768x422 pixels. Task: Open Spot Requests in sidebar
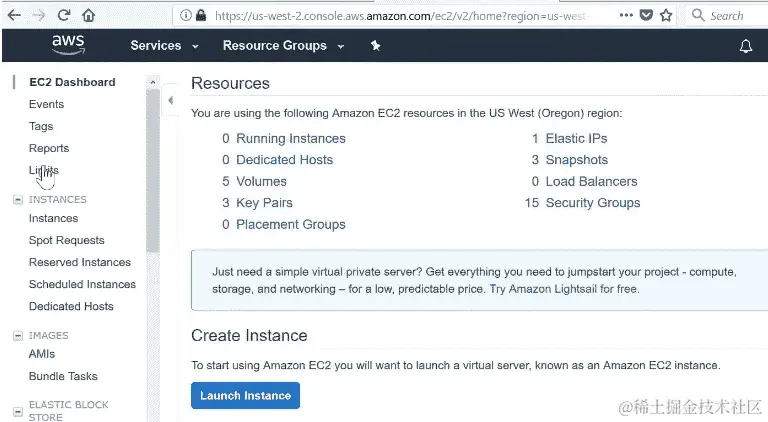(x=67, y=240)
